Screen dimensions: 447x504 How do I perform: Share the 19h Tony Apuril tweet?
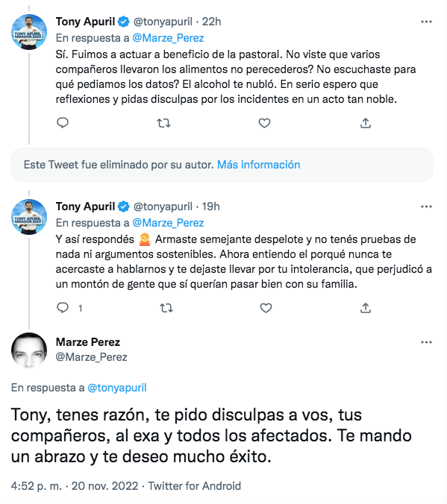366,308
